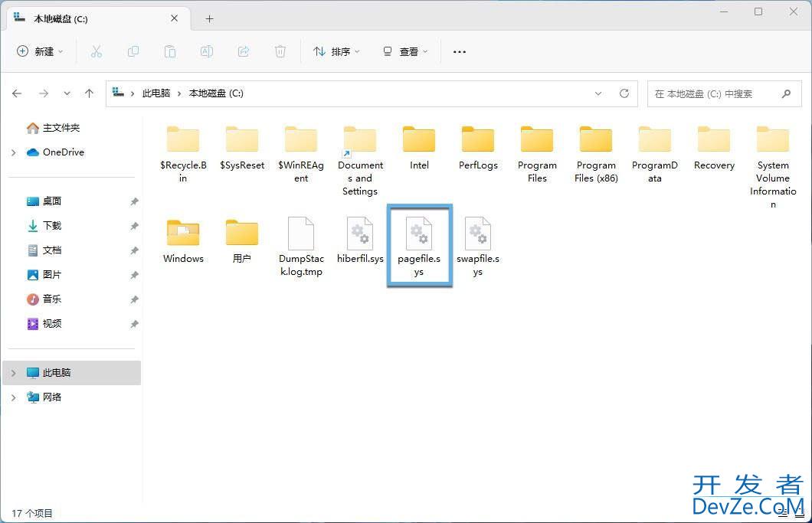Click 此电脑 breadcrumb in address bar
The width and height of the screenshot is (812, 523).
156,93
